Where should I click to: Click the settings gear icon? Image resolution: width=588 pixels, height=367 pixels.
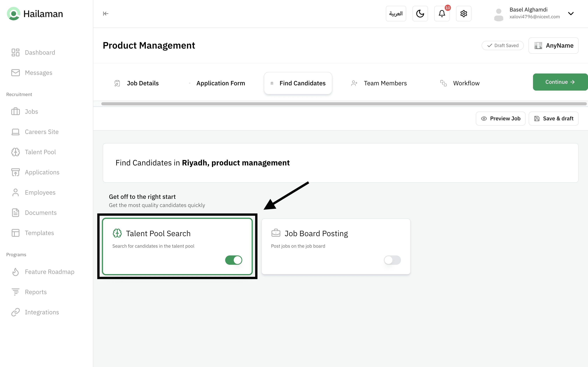click(x=463, y=14)
